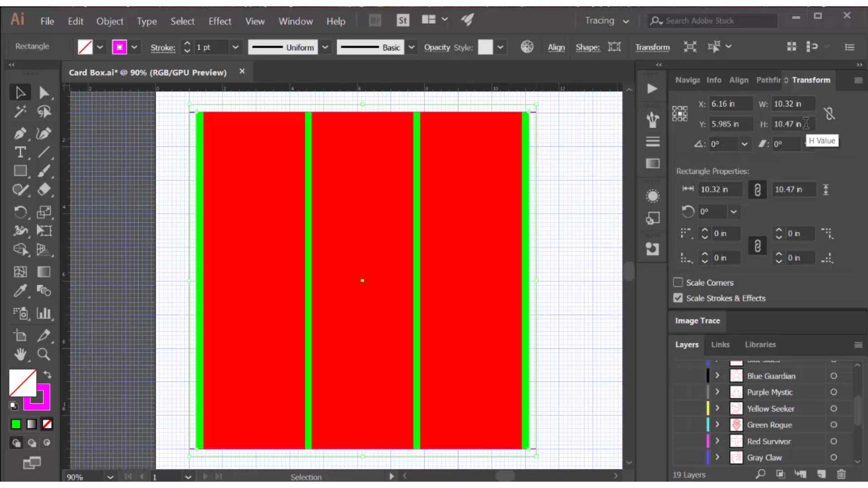
Task: Enable the Scale Corners checkbox
Action: [679, 282]
